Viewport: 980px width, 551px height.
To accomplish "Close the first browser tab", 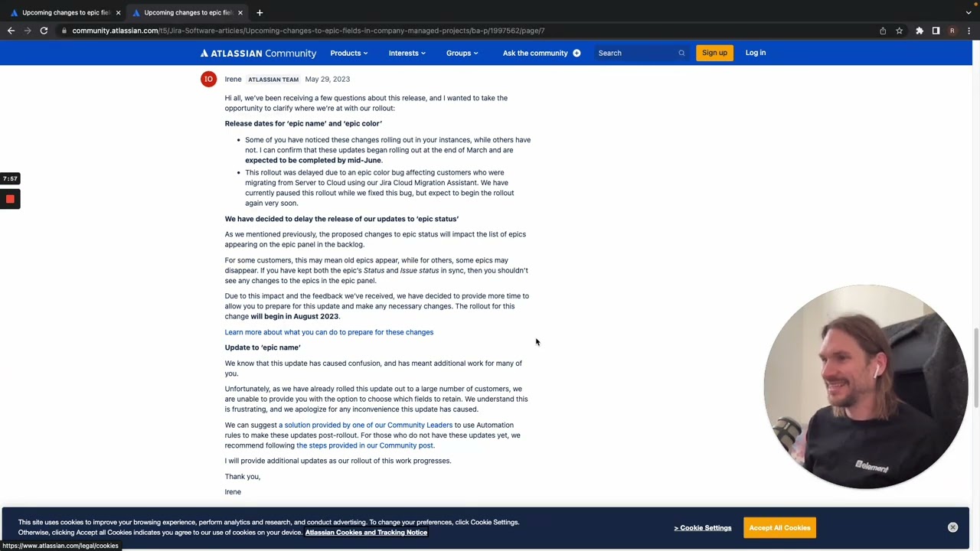I will click(x=118, y=12).
